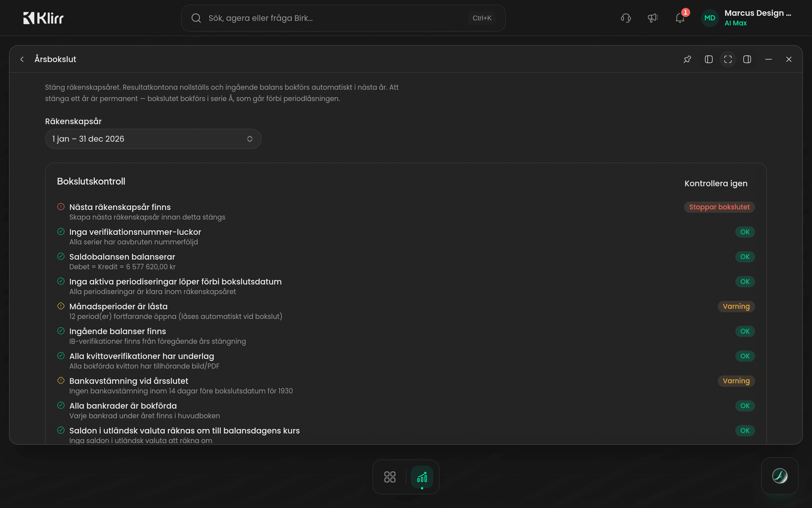The height and width of the screenshot is (508, 812).
Task: Select the row Nästa räkenskapsår finns
Action: (406, 212)
